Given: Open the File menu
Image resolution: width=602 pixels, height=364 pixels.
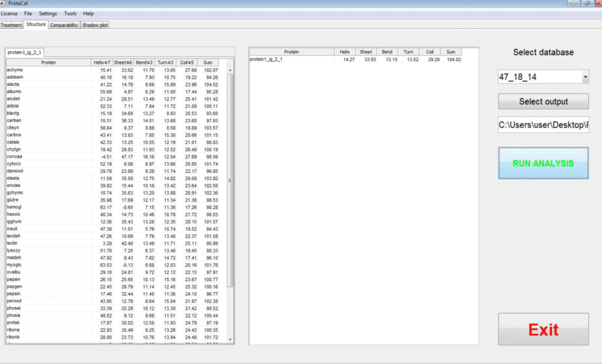Looking at the screenshot, I should 28,13.
